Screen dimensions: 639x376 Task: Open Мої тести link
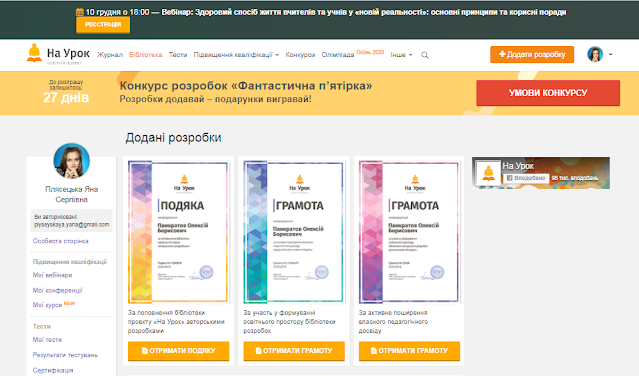coord(47,340)
